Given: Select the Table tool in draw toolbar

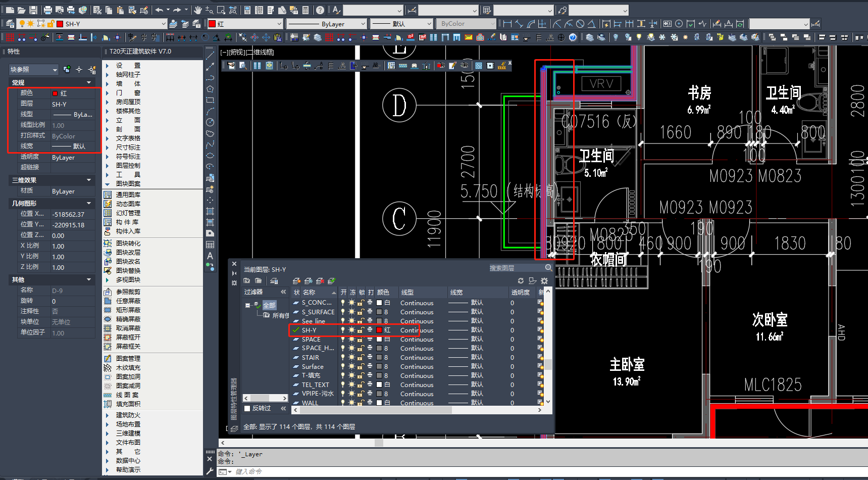Looking at the screenshot, I should (210, 245).
